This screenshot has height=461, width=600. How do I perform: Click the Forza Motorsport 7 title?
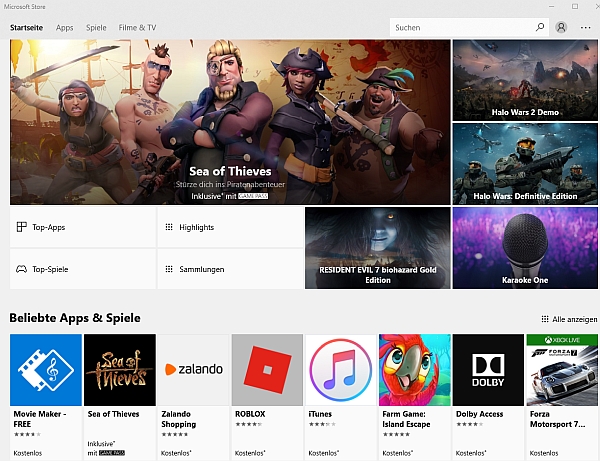tap(557, 419)
